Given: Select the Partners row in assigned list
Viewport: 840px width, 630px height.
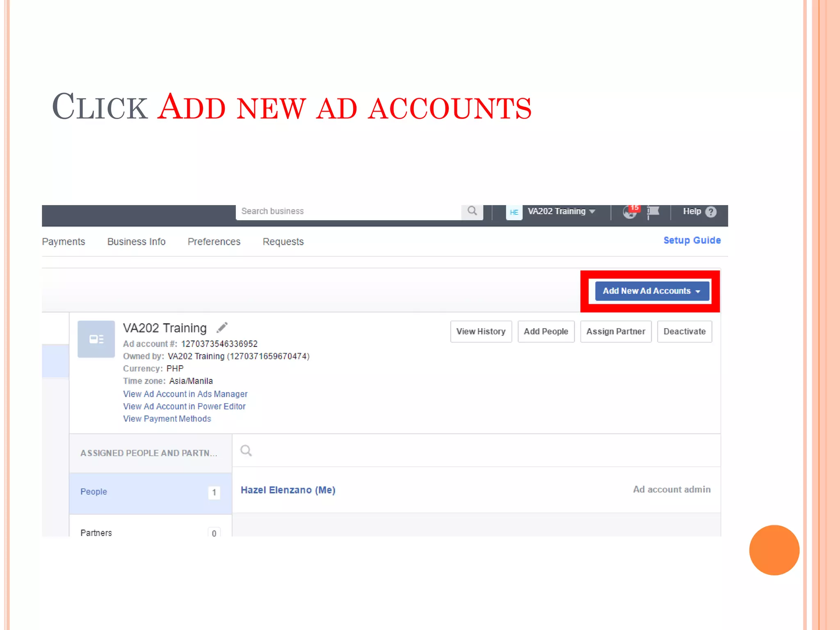Looking at the screenshot, I should tap(151, 526).
